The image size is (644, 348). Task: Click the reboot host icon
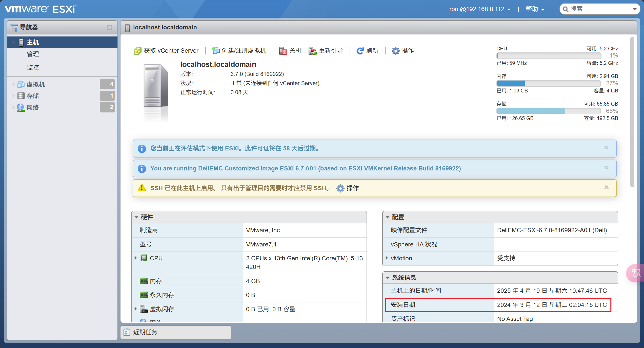(x=312, y=51)
